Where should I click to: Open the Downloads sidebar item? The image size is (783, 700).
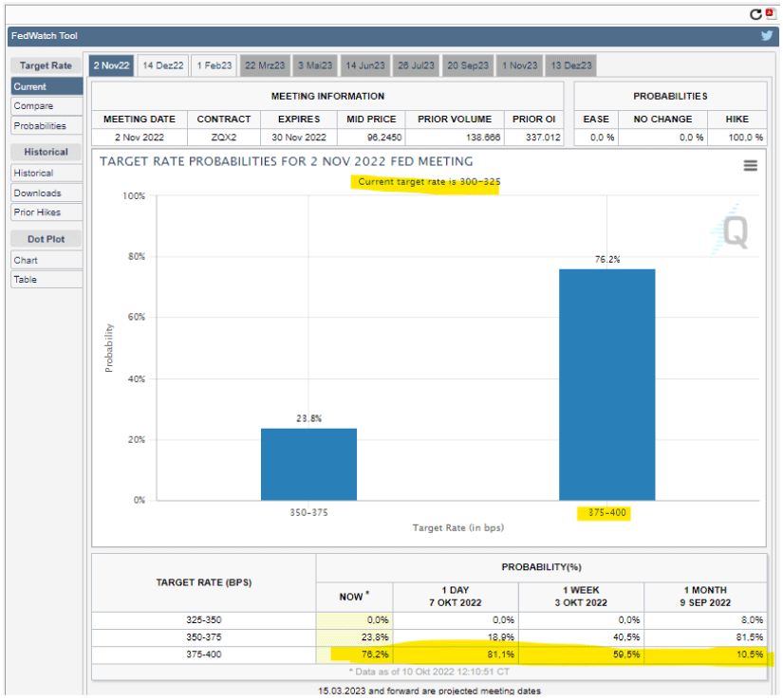click(x=46, y=193)
